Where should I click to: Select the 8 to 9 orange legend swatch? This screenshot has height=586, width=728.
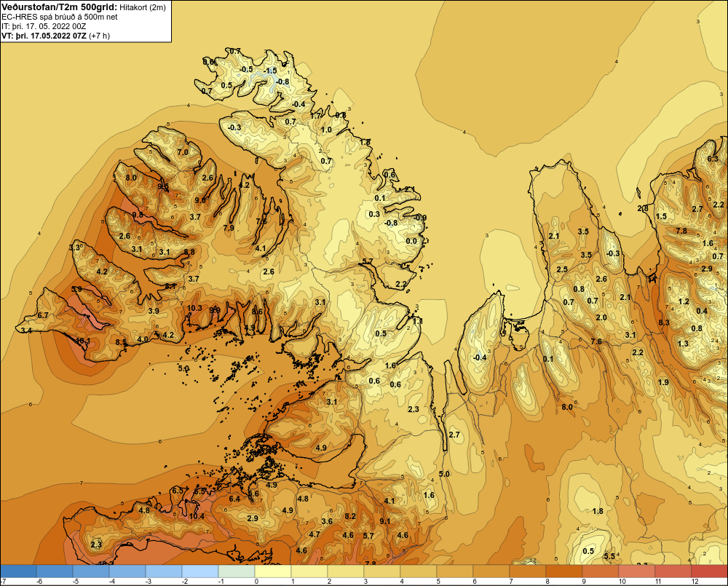(x=564, y=571)
